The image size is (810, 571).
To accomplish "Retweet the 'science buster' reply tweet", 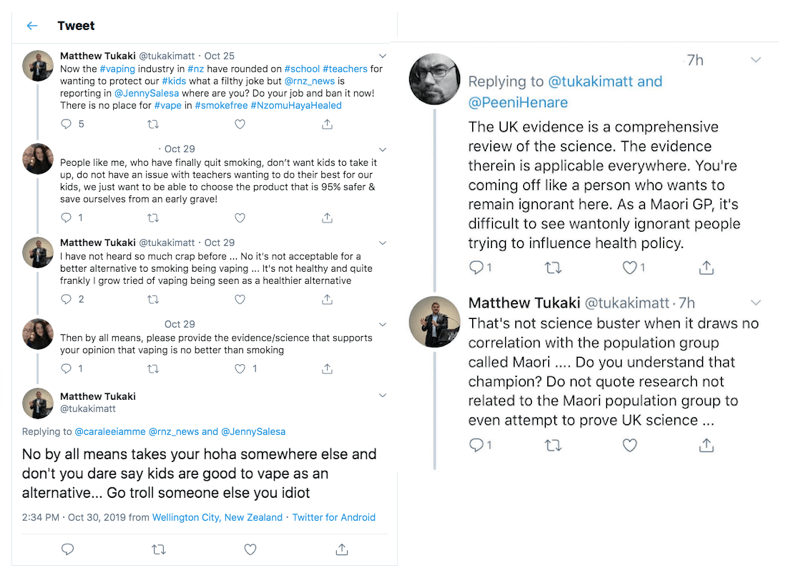I will pyautogui.click(x=552, y=445).
